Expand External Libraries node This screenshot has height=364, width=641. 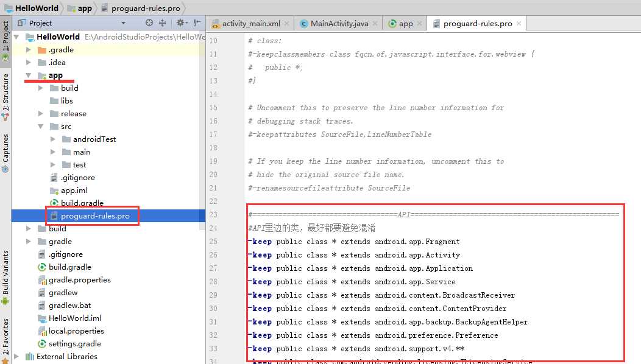(16, 357)
